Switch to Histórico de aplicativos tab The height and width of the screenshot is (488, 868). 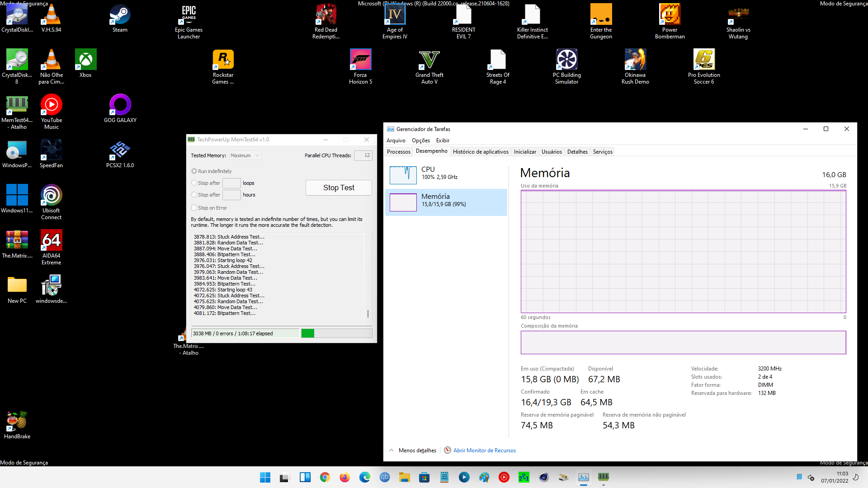(x=481, y=152)
